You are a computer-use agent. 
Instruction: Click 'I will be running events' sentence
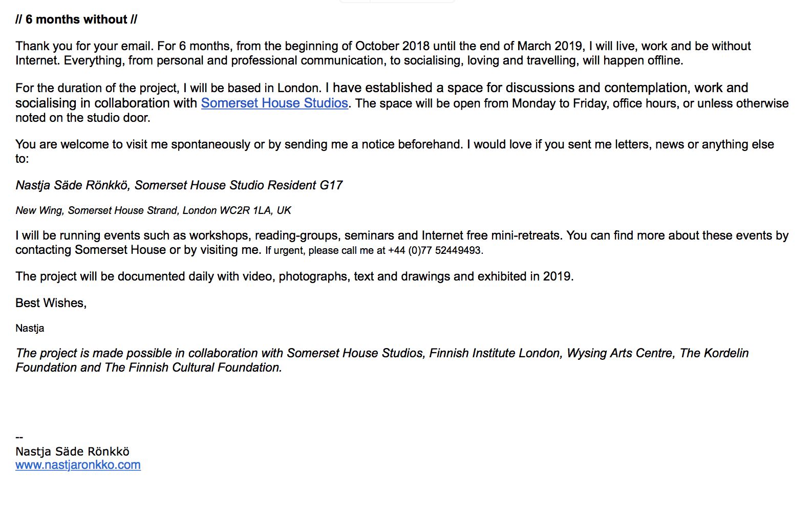click(289, 235)
